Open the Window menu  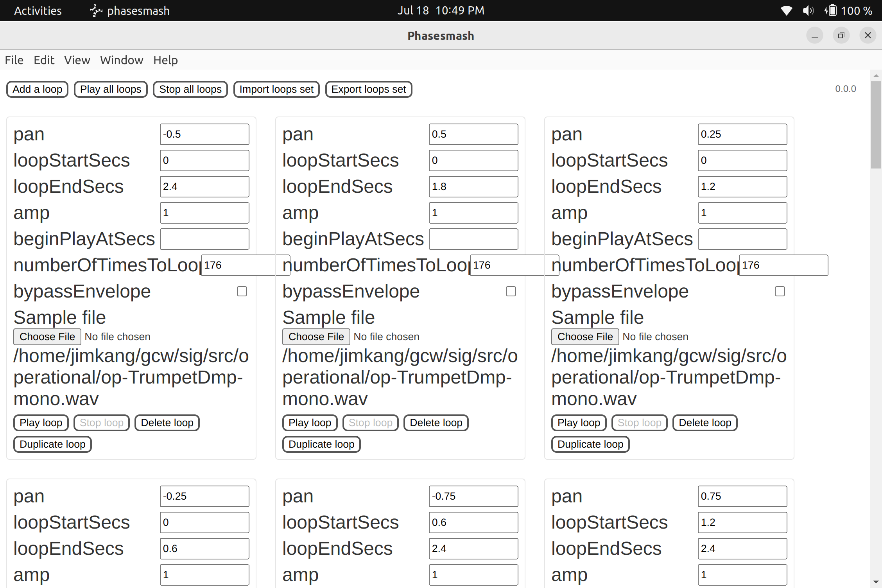(122, 60)
